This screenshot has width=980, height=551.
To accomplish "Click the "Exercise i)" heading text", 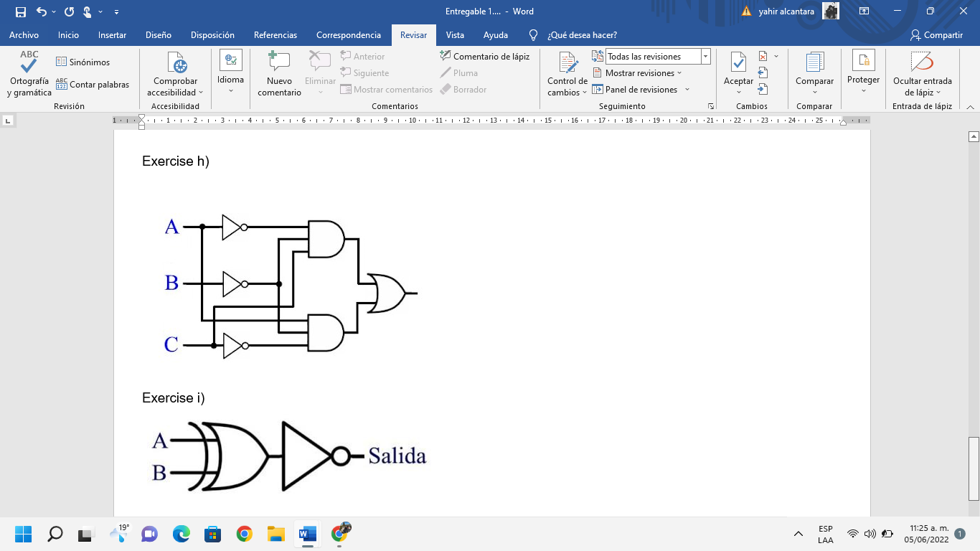I will tap(174, 397).
